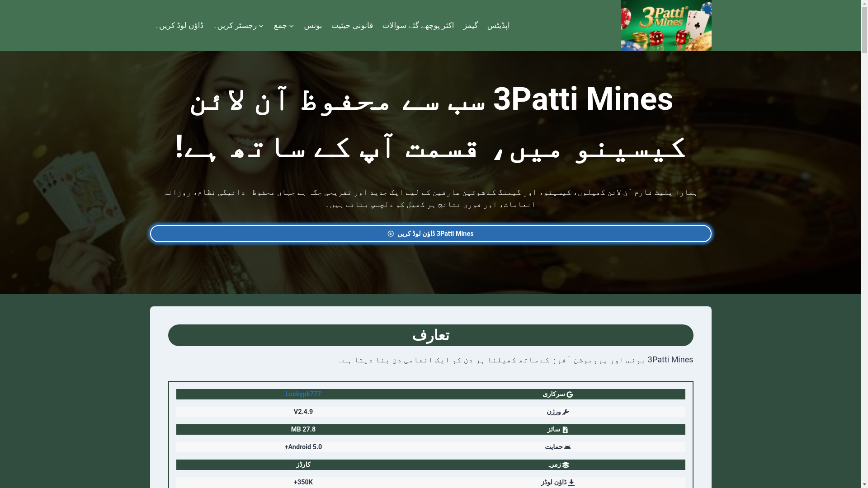
Task: Open the اکثر پوچھے گئے سوالات menu item
Action: click(418, 26)
